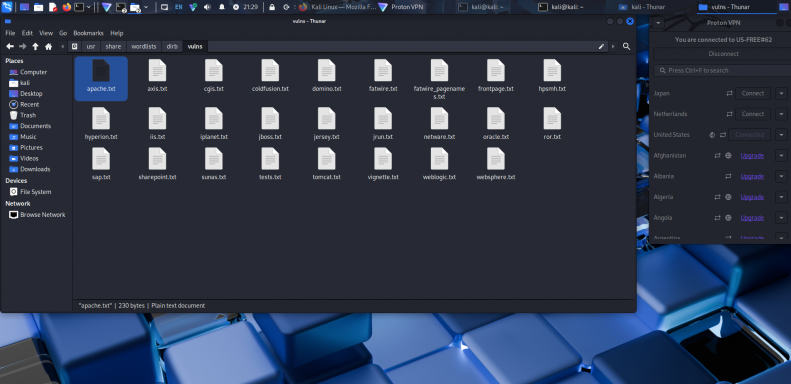Expand Japan server list dropdown
Screen dimensions: 791x384
click(781, 93)
